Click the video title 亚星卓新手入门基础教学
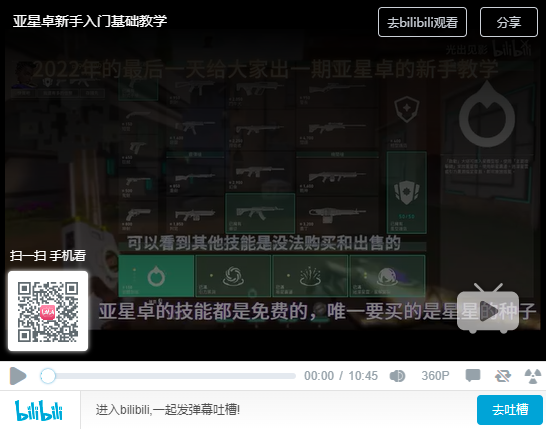Image resolution: width=546 pixels, height=430 pixels. 90,21
